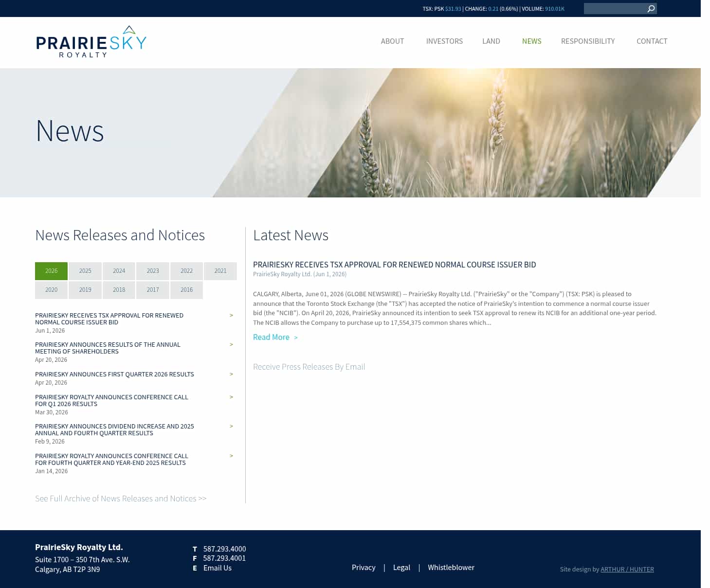Open the Arthur / Hunter site design link
Viewport: 710px width, 588px height.
627,569
